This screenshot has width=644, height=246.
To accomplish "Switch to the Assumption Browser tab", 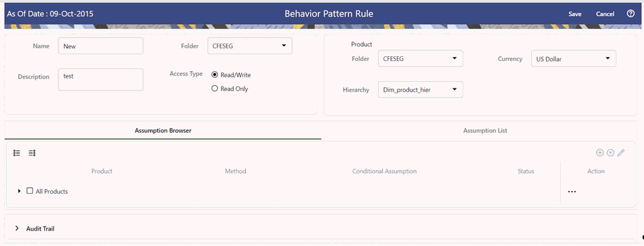I will [163, 131].
